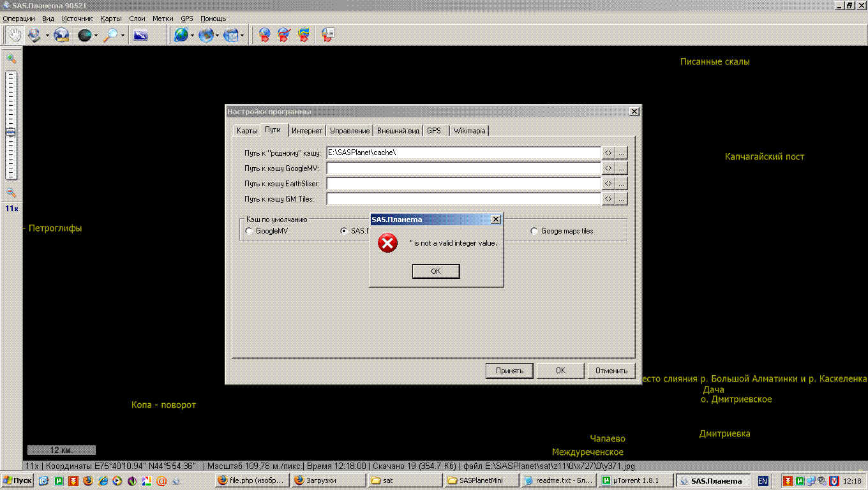The image size is (868, 490).
Task: Click the zoom out icon below slider
Action: click(x=11, y=193)
